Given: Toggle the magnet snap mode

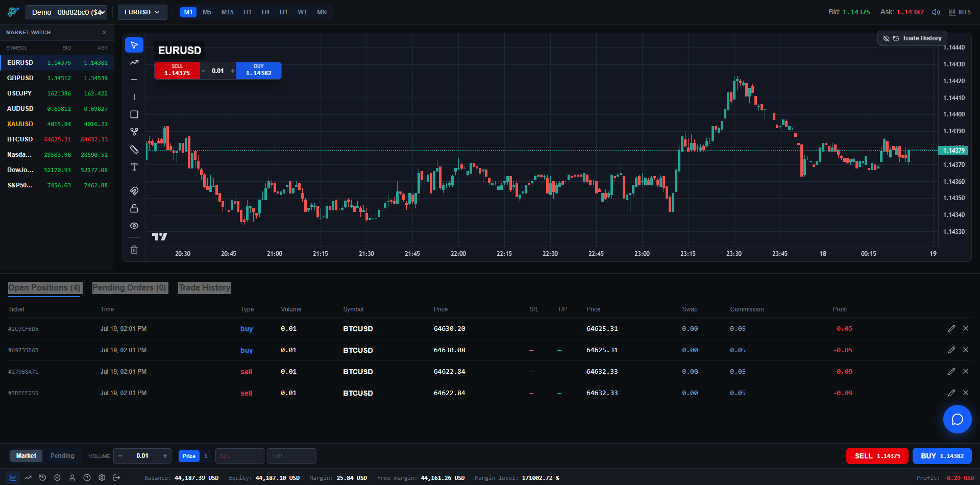Looking at the screenshot, I should [x=134, y=191].
